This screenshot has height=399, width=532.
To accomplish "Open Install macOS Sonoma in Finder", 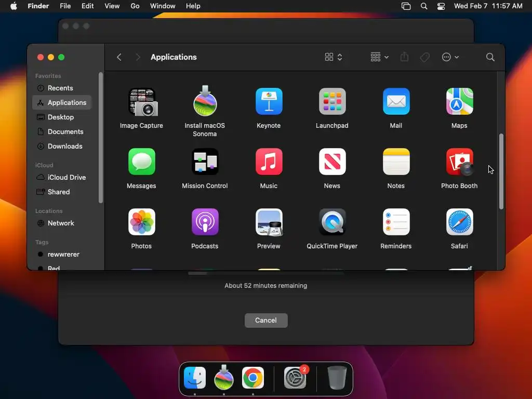I will click(205, 101).
